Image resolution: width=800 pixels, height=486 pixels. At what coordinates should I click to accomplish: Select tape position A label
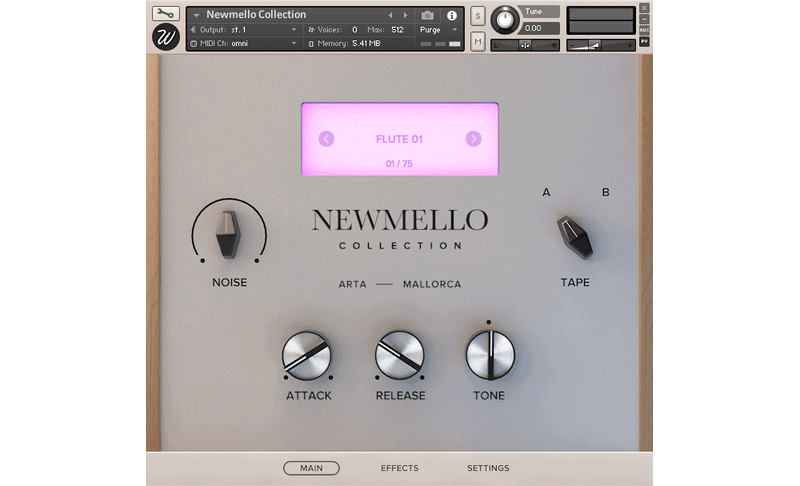pos(546,192)
